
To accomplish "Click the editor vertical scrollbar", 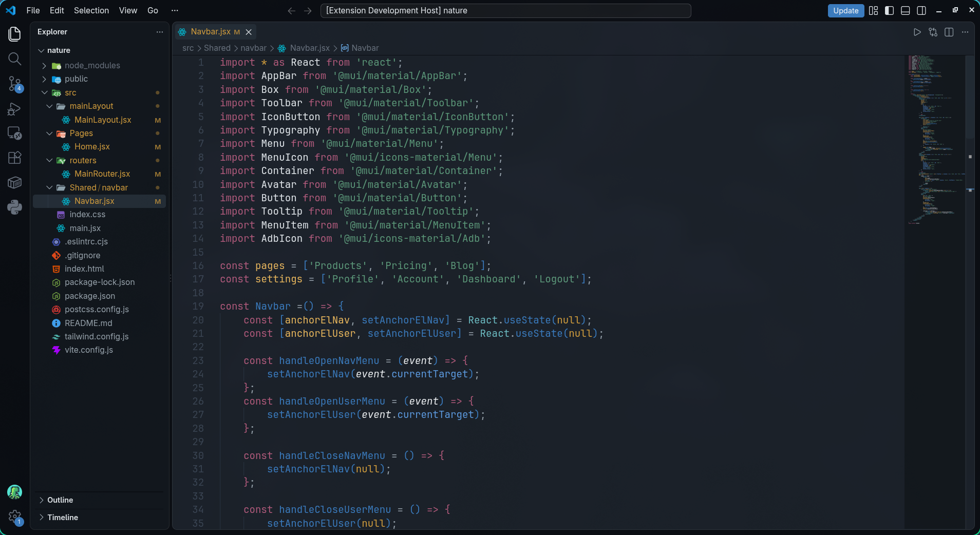I will point(970,98).
